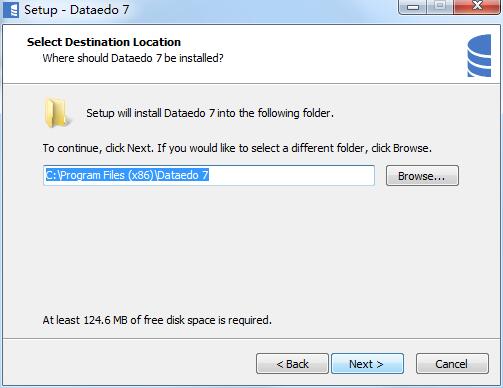The height and width of the screenshot is (388, 503).
Task: Click the Select Destination Location heading
Action: (104, 42)
